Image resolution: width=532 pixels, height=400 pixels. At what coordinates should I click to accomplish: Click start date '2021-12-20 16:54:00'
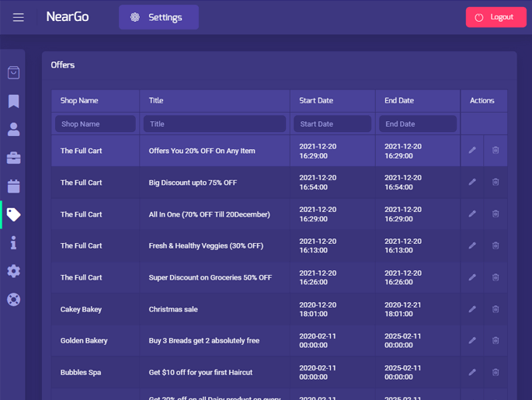[x=318, y=183]
